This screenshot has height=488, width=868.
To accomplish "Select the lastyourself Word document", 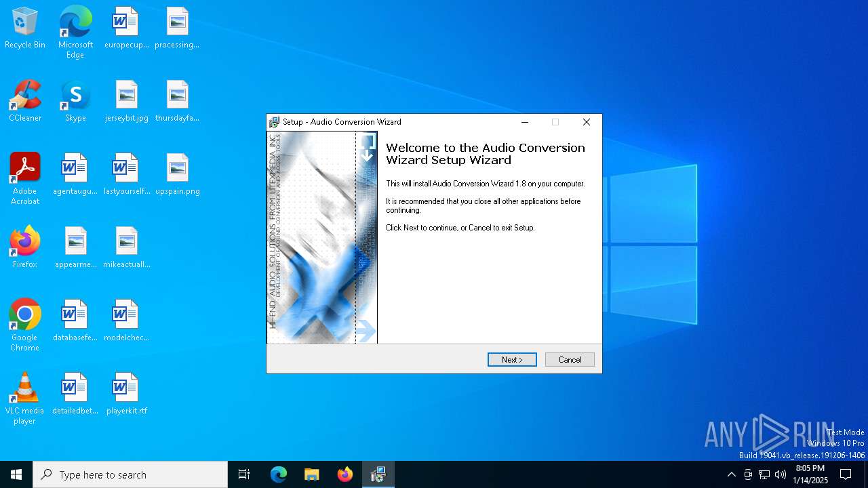I will (126, 175).
